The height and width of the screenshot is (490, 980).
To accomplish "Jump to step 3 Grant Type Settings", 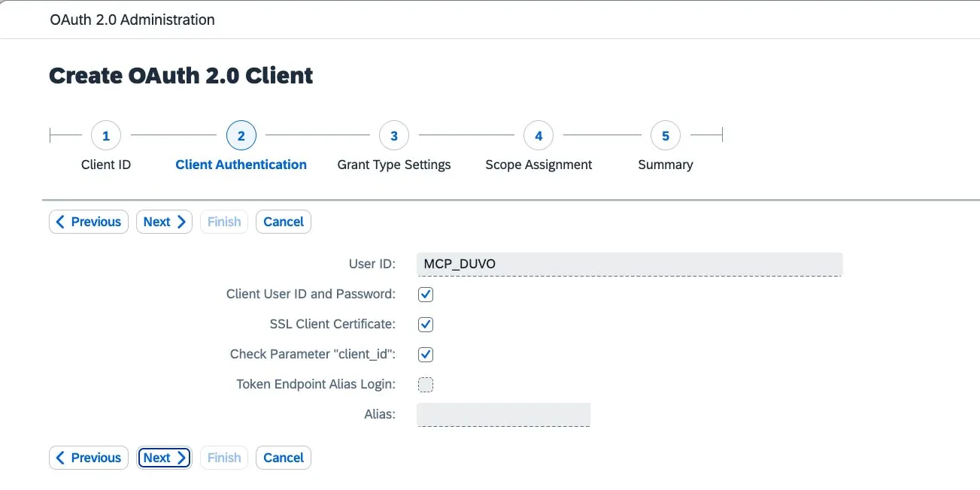I will tap(394, 136).
